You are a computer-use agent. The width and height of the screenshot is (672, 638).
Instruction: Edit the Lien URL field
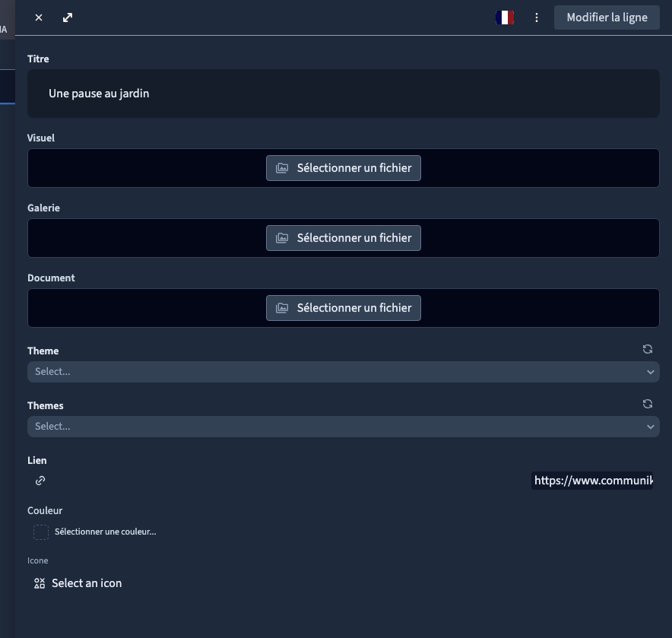592,481
